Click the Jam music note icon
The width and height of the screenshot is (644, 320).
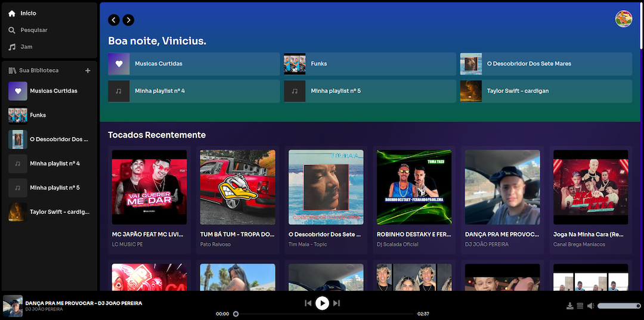pyautogui.click(x=12, y=46)
